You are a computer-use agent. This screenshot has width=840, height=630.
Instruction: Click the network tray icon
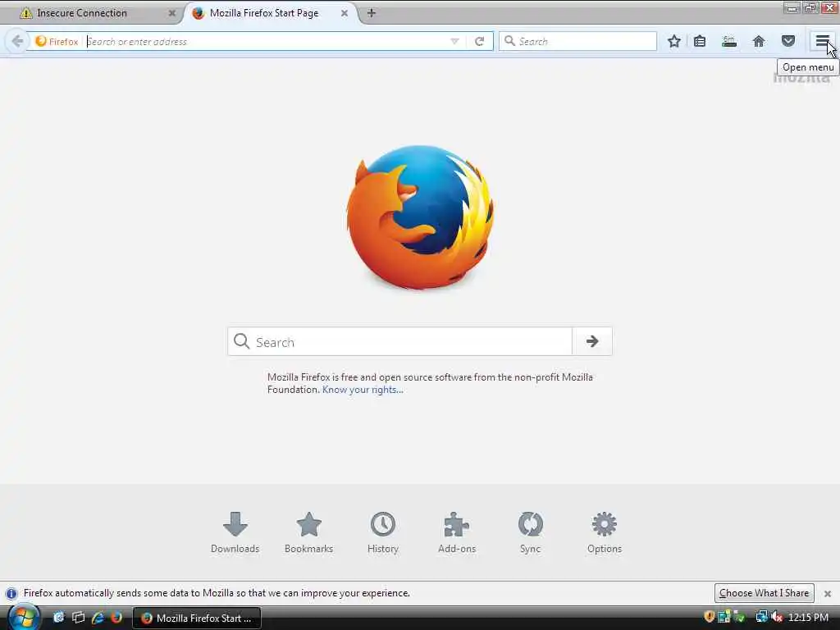click(761, 617)
